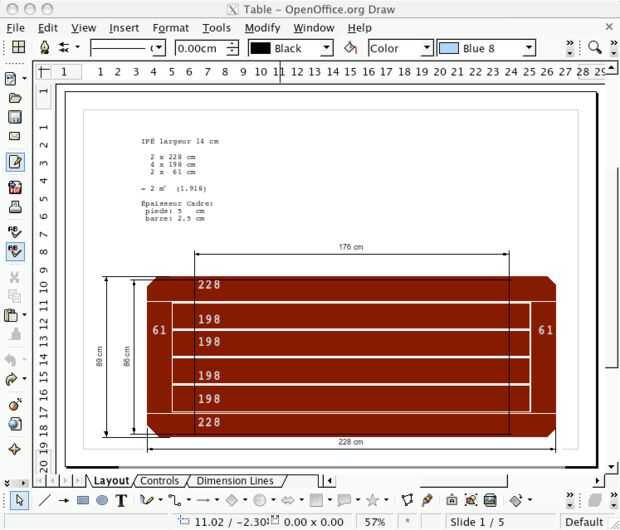The image size is (620, 530).
Task: Click the From File image icon
Action: (471, 500)
